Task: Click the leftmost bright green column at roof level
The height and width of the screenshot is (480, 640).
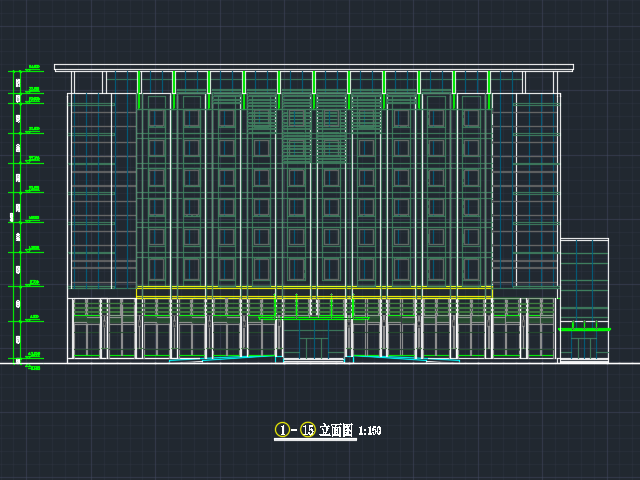Action: click(139, 88)
